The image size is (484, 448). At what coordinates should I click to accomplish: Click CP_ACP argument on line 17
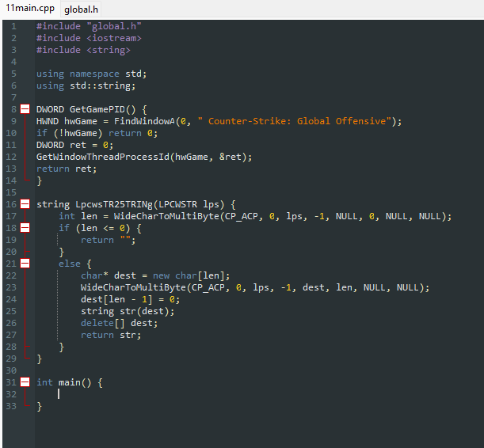[x=241, y=216]
